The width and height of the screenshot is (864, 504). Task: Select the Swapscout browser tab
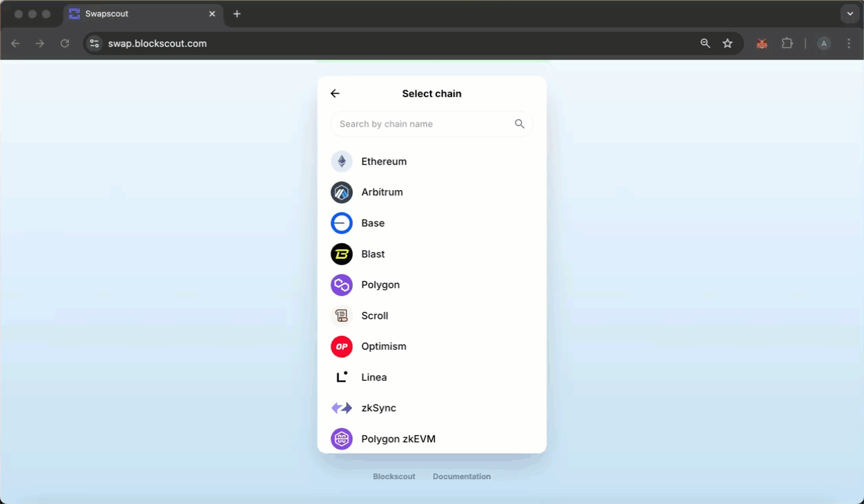[x=143, y=14]
